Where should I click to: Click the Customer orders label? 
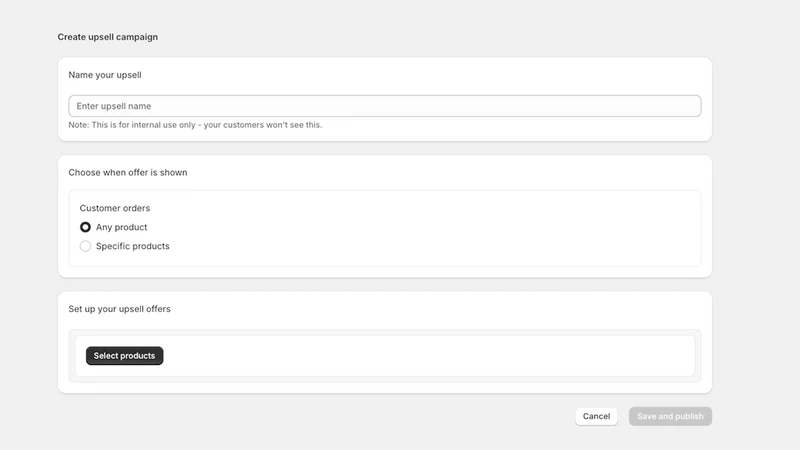click(115, 208)
